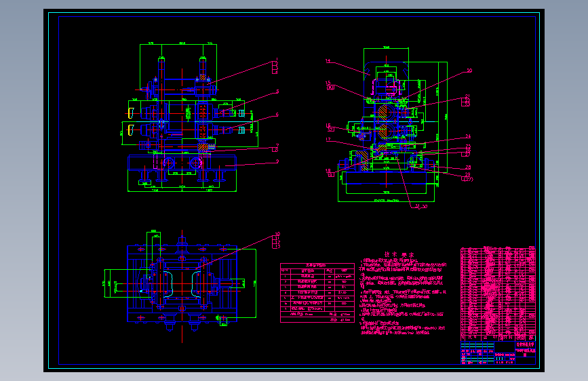Click part balloon number 17

point(328,140)
